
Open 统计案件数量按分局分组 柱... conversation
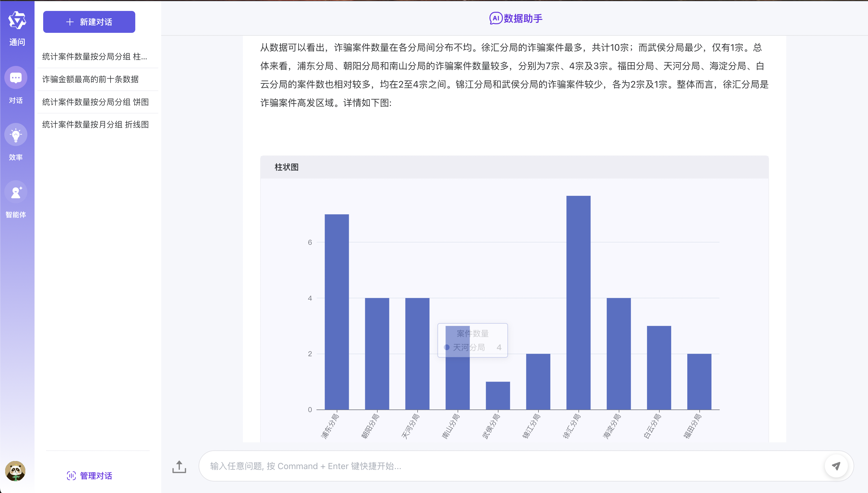(x=95, y=56)
